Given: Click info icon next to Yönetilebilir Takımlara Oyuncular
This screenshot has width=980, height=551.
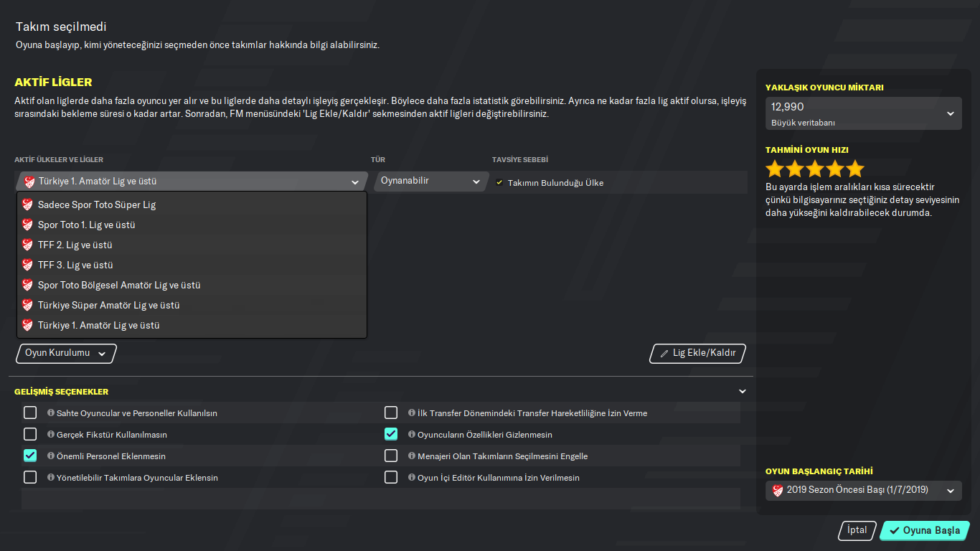Looking at the screenshot, I should point(51,478).
